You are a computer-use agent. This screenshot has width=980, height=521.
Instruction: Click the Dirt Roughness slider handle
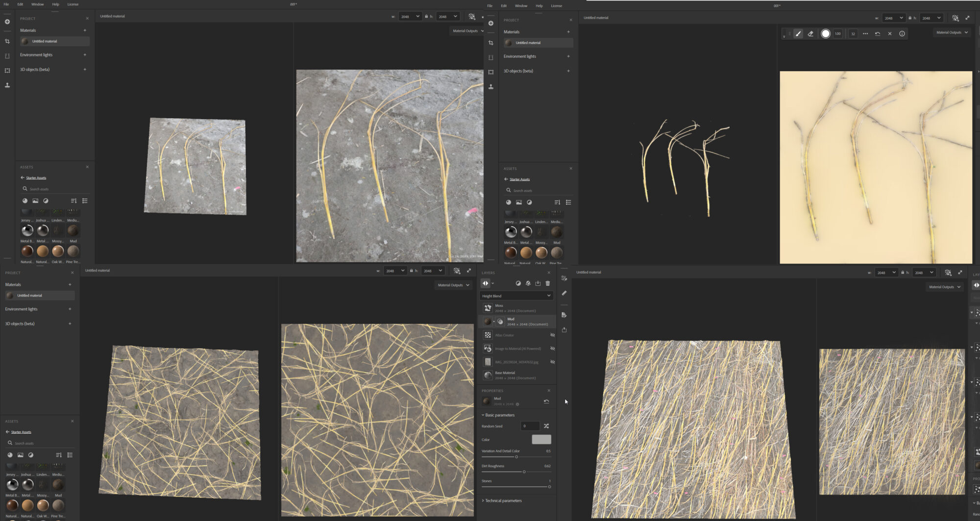[524, 472]
